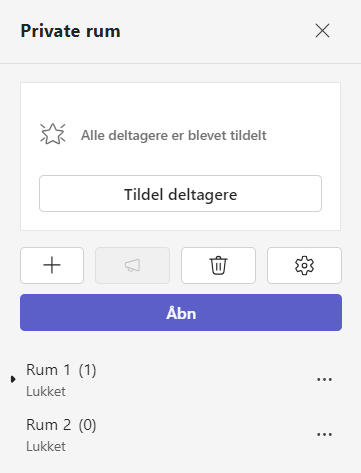Open the rooms with Åbn button
This screenshot has width=361, height=473.
pyautogui.click(x=181, y=313)
